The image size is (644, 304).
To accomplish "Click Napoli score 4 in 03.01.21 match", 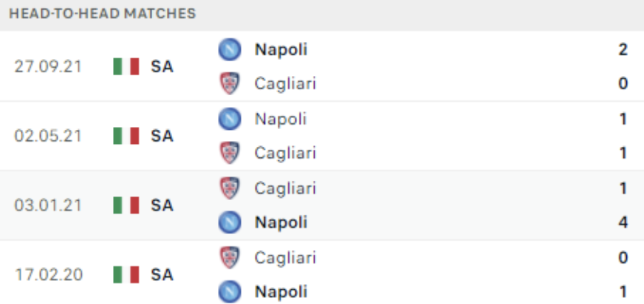I will coord(623,222).
